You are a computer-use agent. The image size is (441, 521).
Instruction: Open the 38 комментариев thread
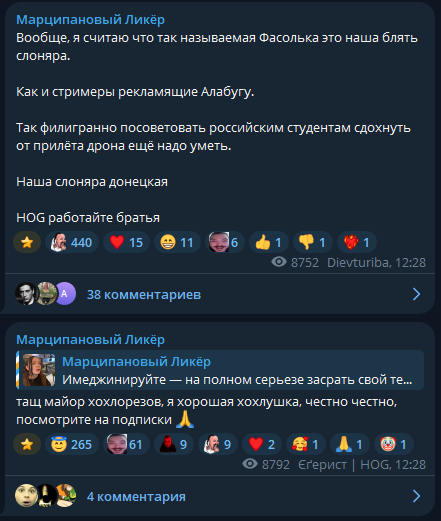tap(144, 295)
